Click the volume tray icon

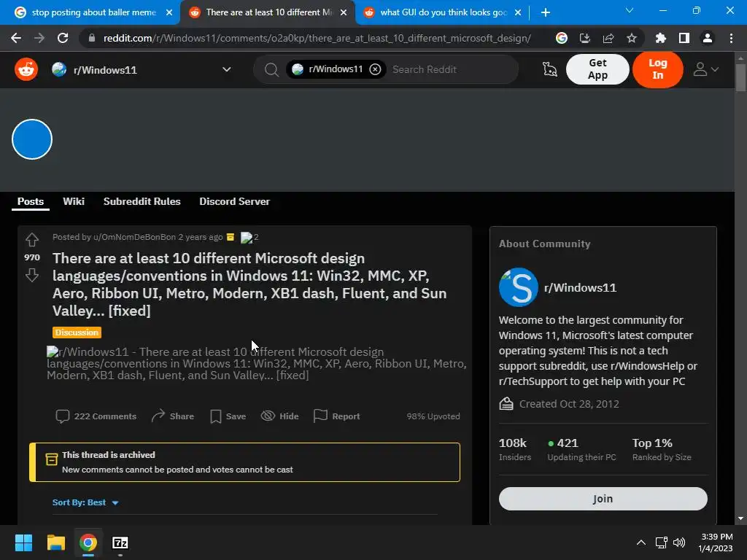[x=679, y=542]
